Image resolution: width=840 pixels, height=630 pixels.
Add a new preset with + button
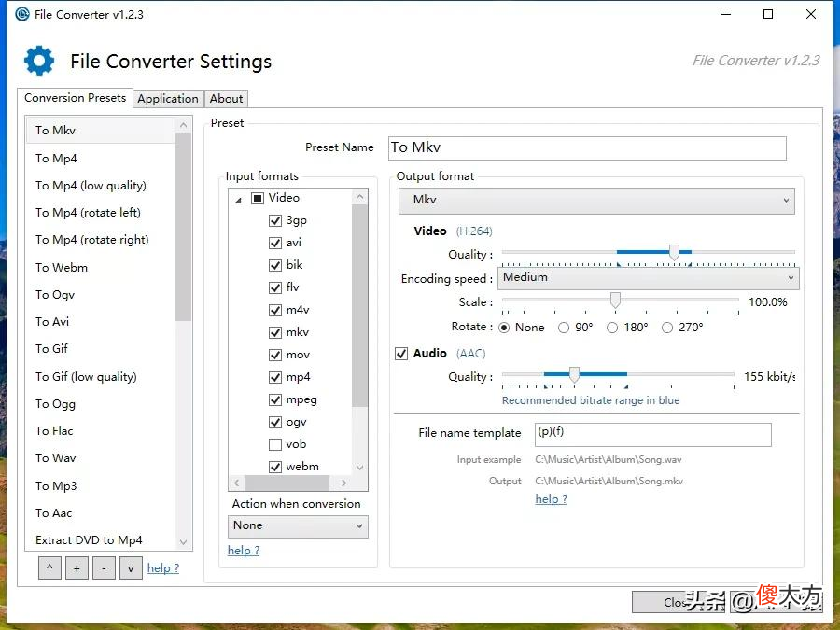point(77,567)
